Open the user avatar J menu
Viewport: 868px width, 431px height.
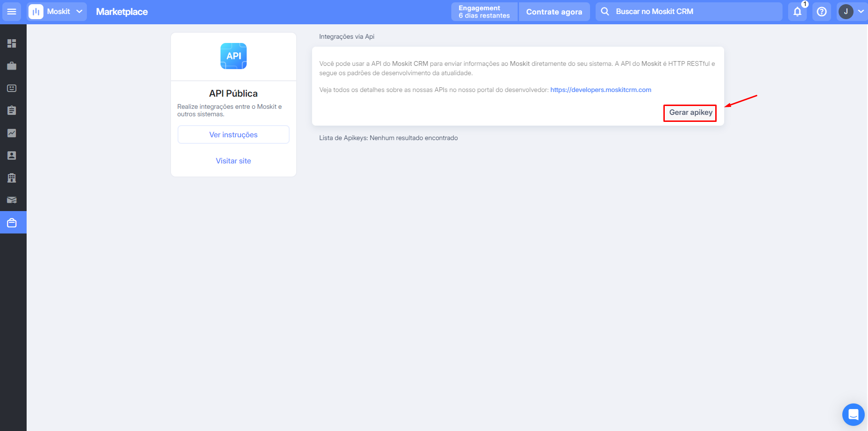[x=851, y=12]
